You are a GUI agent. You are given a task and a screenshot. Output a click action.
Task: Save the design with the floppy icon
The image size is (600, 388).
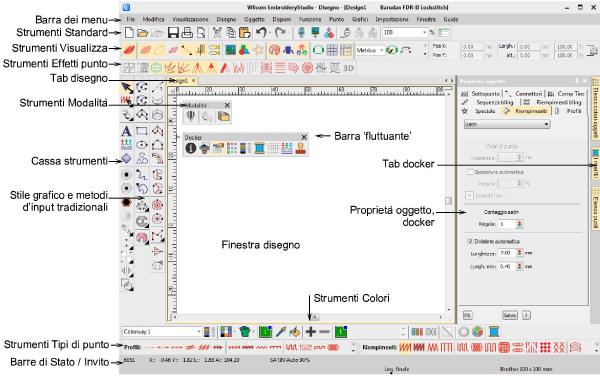pos(173,33)
